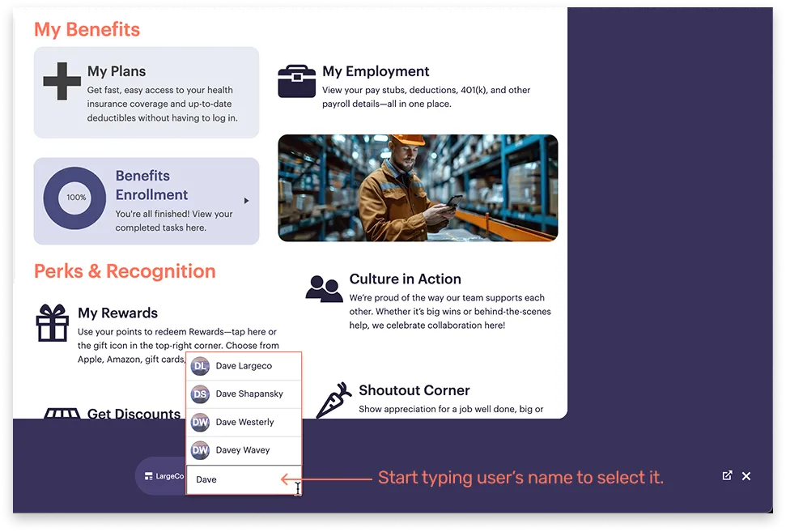Image resolution: width=786 pixels, height=532 pixels.
Task: Expand Benefits Enrollment with the arrow
Action: pos(246,201)
